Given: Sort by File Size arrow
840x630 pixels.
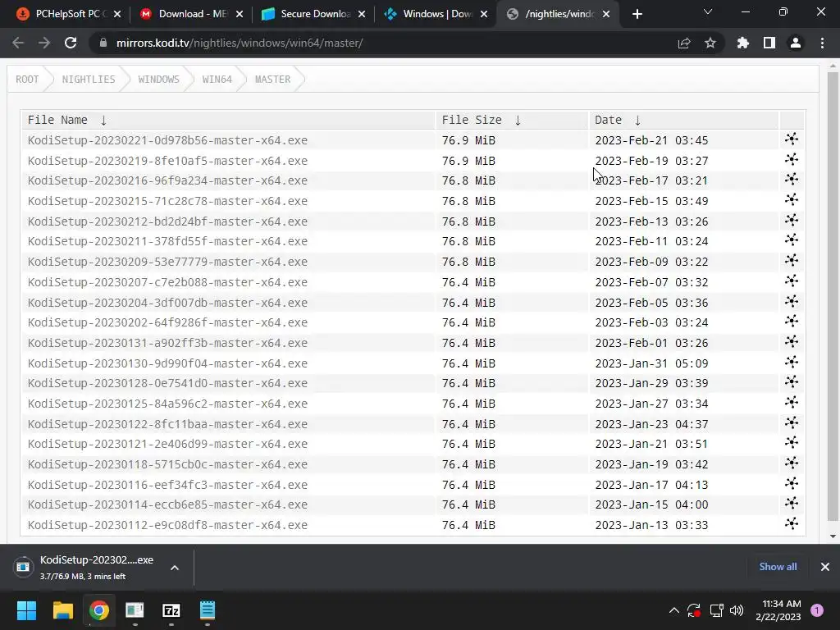Looking at the screenshot, I should point(518,121).
